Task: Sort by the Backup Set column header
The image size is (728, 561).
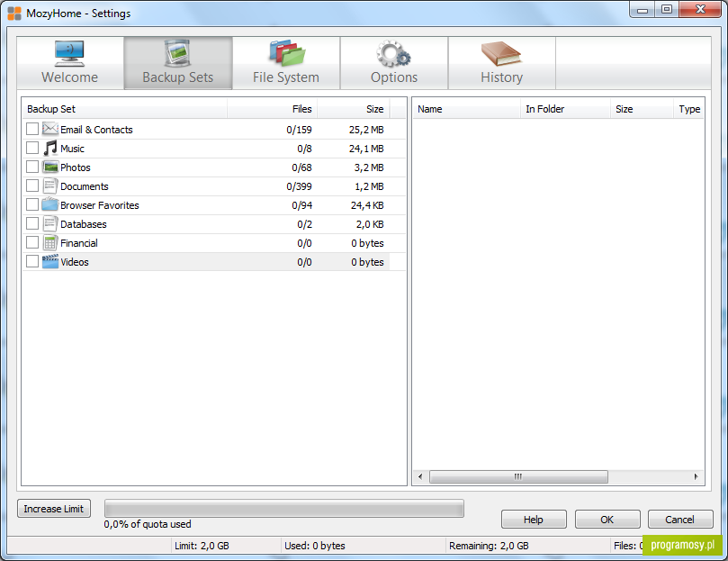Action: pos(124,109)
